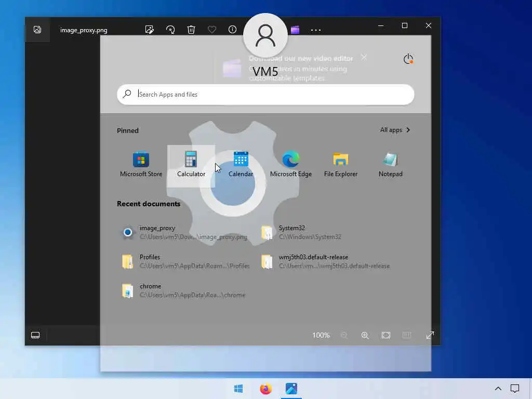Focus the Search Apps and files field
The height and width of the screenshot is (399, 532).
pos(265,95)
